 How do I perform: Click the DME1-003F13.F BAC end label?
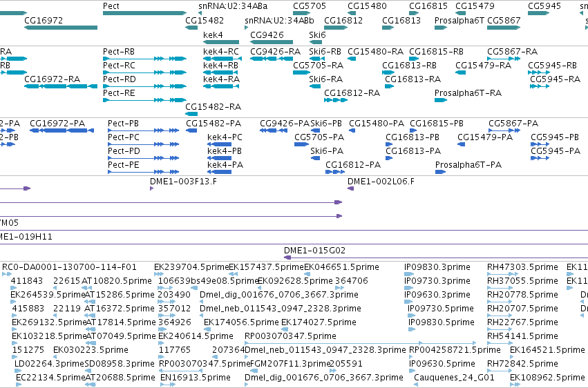(x=183, y=182)
